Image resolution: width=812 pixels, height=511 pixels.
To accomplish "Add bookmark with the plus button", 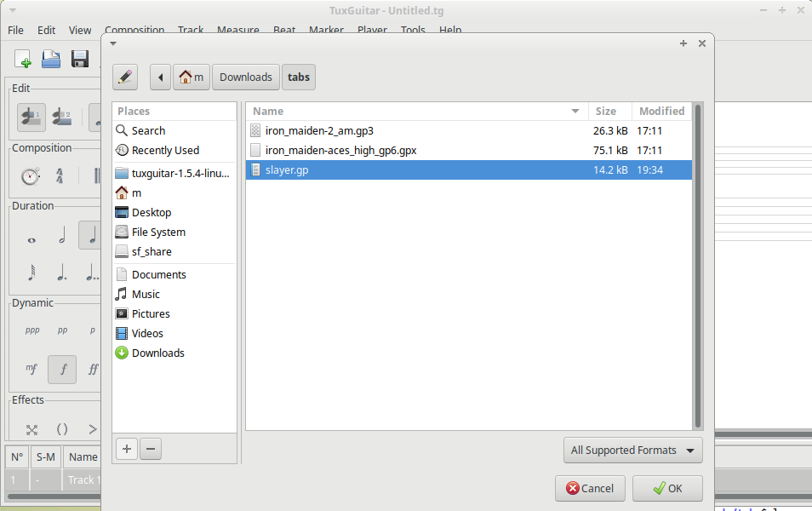I will (126, 449).
